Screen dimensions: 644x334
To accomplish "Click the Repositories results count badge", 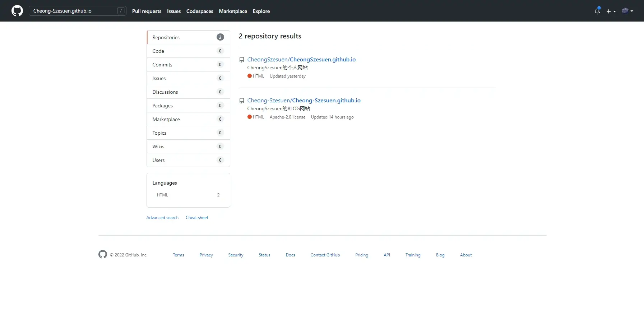I will point(219,37).
